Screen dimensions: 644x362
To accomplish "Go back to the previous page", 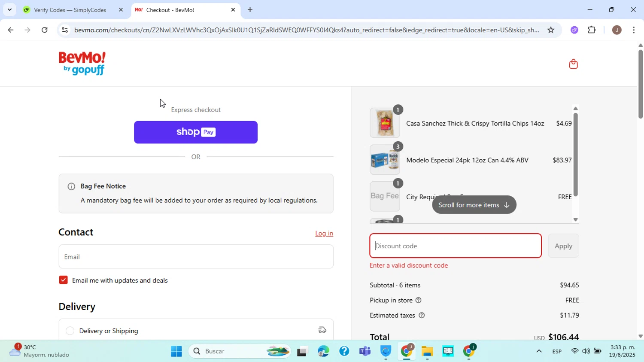I will 10,30.
